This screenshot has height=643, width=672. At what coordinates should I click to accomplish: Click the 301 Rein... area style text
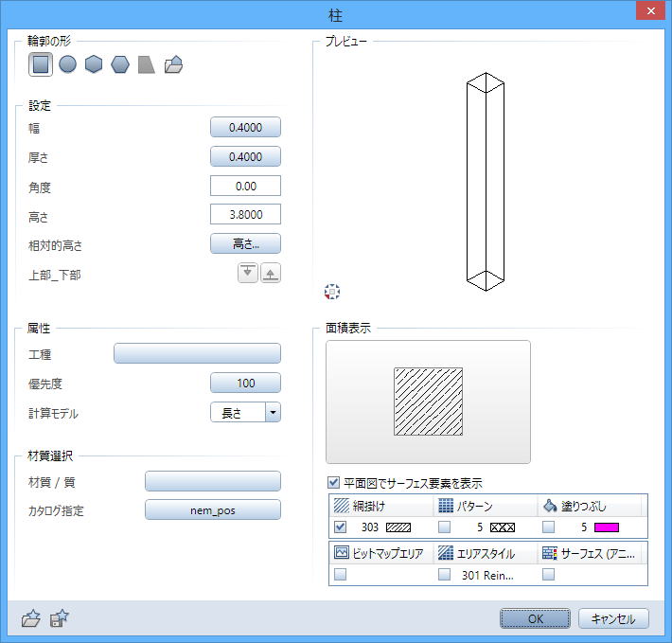click(x=487, y=575)
